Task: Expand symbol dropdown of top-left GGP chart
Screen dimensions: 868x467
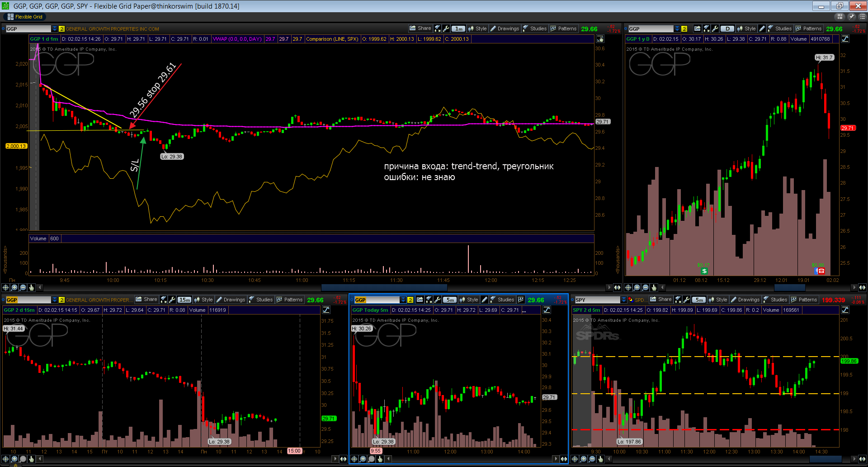Action: [x=55, y=29]
